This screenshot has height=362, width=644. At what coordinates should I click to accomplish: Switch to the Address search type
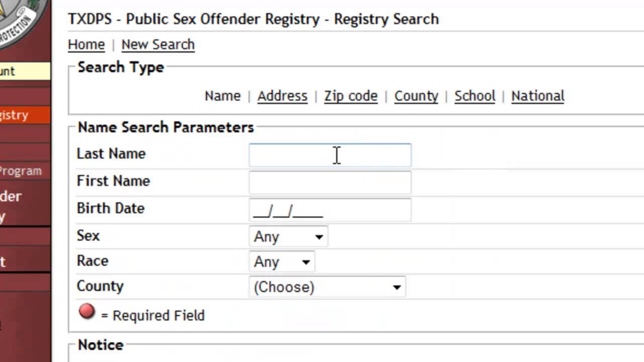tap(282, 96)
